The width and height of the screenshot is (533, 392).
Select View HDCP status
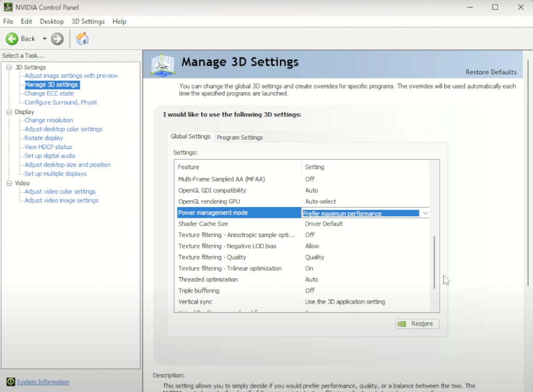tap(48, 147)
